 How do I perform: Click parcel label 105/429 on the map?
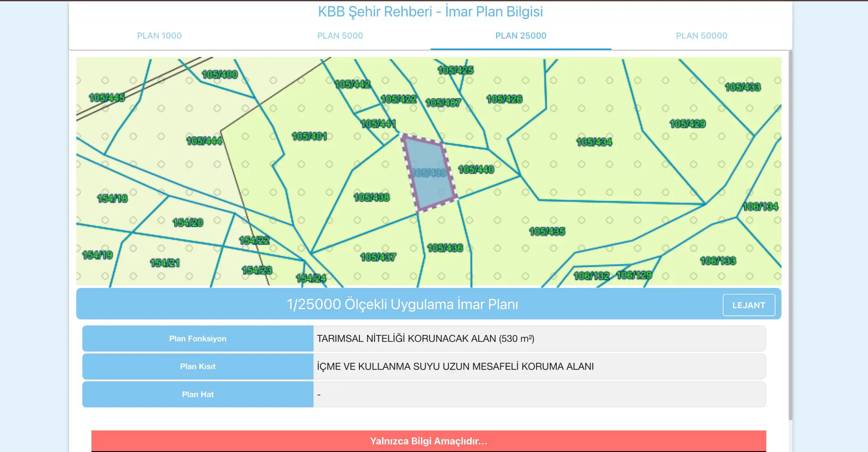point(687,124)
